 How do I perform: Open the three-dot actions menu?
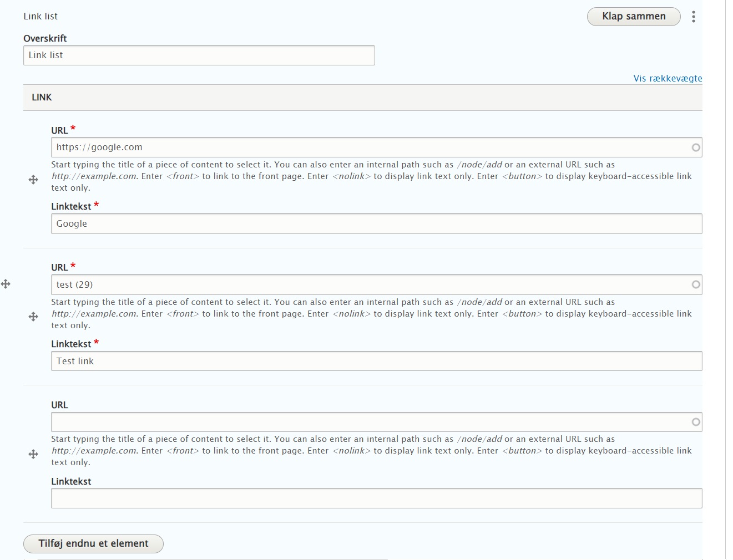[x=693, y=17]
